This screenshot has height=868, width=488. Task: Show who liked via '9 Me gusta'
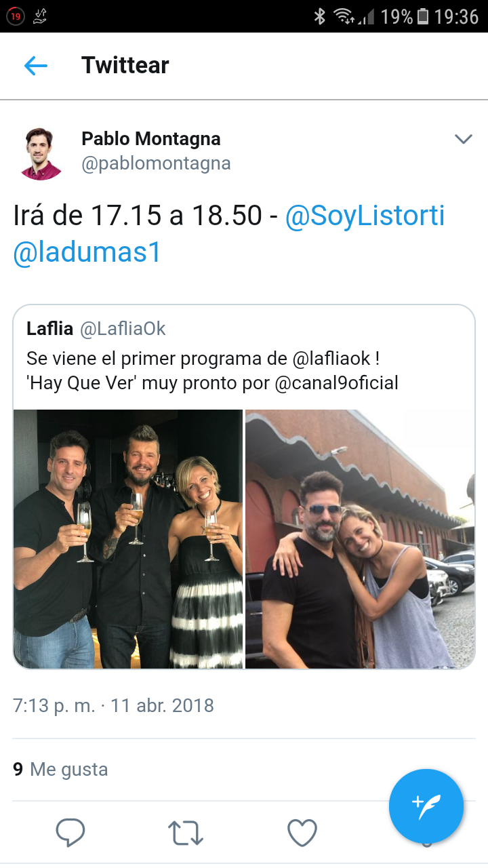coord(60,769)
